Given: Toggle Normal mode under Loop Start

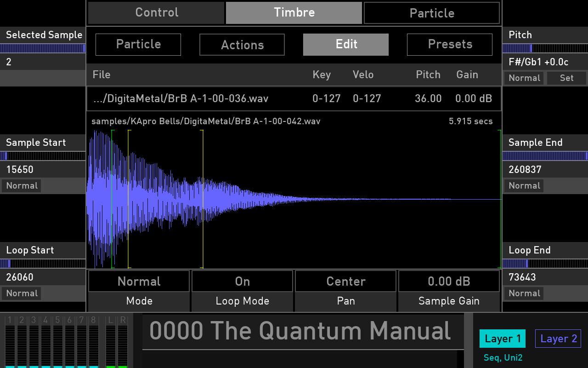Looking at the screenshot, I should 21,293.
